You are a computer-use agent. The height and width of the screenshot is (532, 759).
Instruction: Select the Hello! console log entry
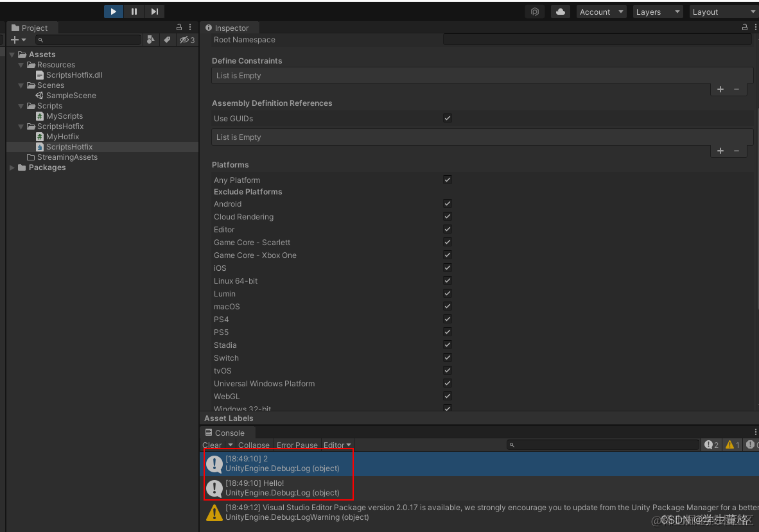[479, 488]
